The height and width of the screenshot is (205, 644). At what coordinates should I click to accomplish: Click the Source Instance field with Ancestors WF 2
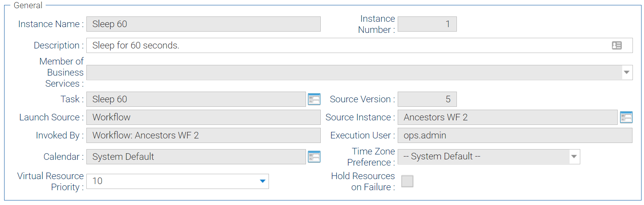[507, 117]
